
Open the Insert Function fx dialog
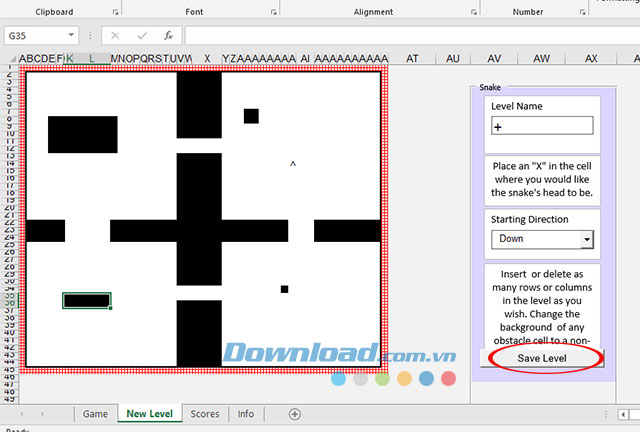tap(168, 36)
